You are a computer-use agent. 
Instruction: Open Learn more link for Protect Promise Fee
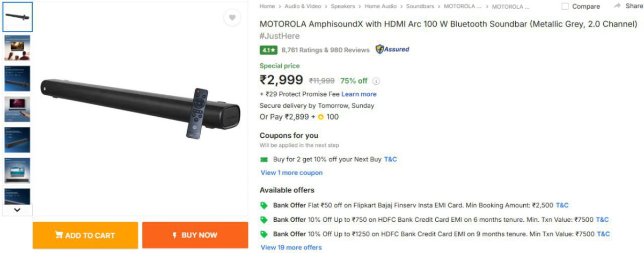359,94
